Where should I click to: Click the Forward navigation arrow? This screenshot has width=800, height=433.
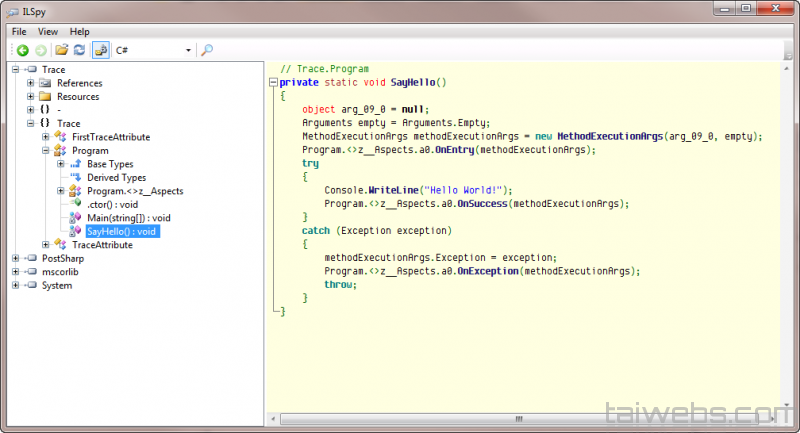pos(40,50)
